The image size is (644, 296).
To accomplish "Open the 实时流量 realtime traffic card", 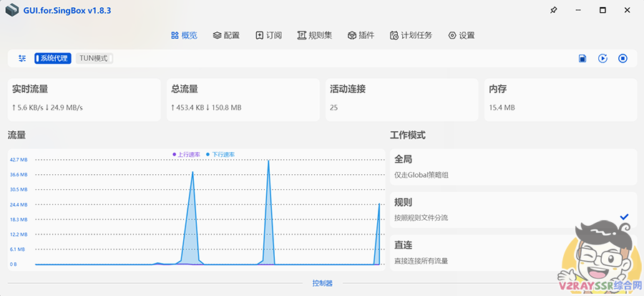I will [x=84, y=100].
